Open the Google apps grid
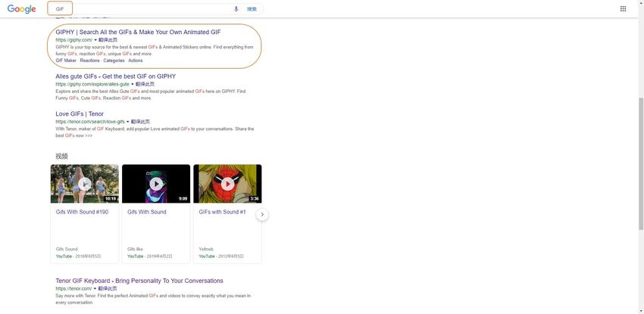This screenshot has height=314, width=644. 623,9
